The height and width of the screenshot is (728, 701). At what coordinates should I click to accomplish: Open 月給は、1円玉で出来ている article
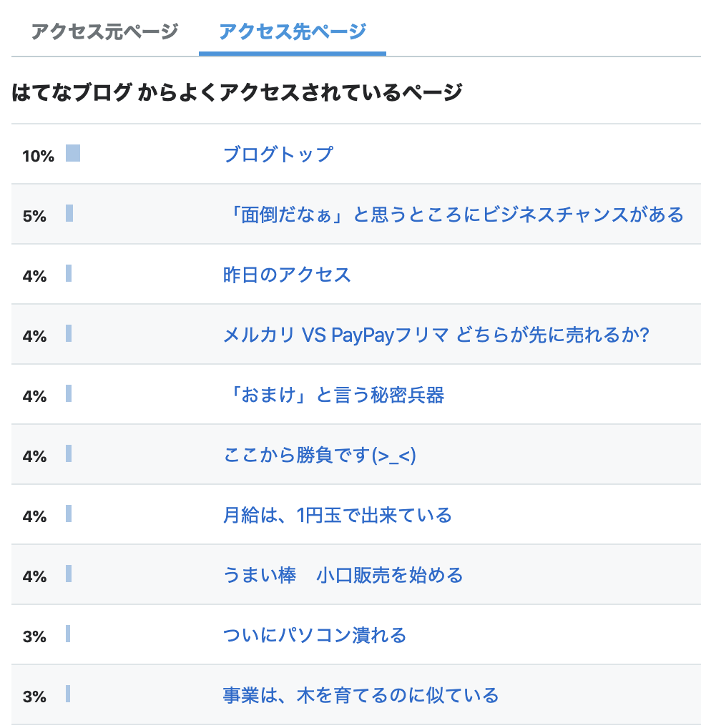coord(337,515)
